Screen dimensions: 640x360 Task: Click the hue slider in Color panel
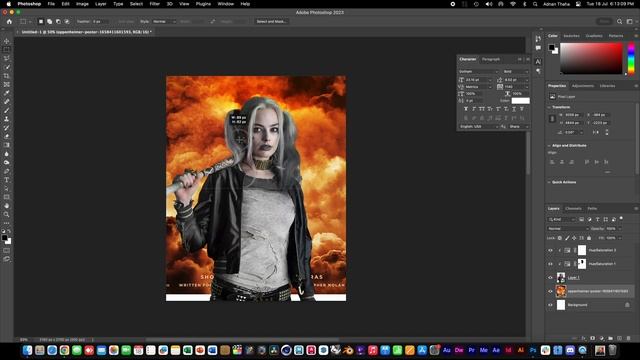point(631,58)
